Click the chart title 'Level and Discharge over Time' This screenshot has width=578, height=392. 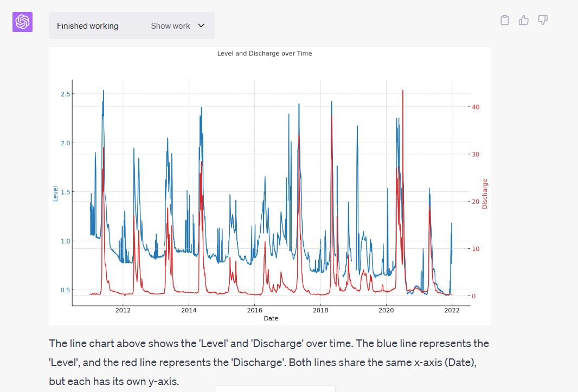coord(264,54)
